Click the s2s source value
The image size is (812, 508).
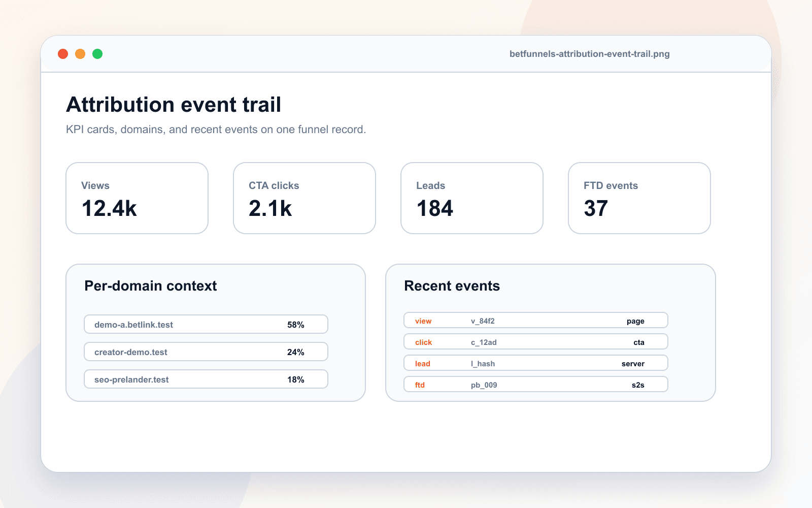pos(638,385)
